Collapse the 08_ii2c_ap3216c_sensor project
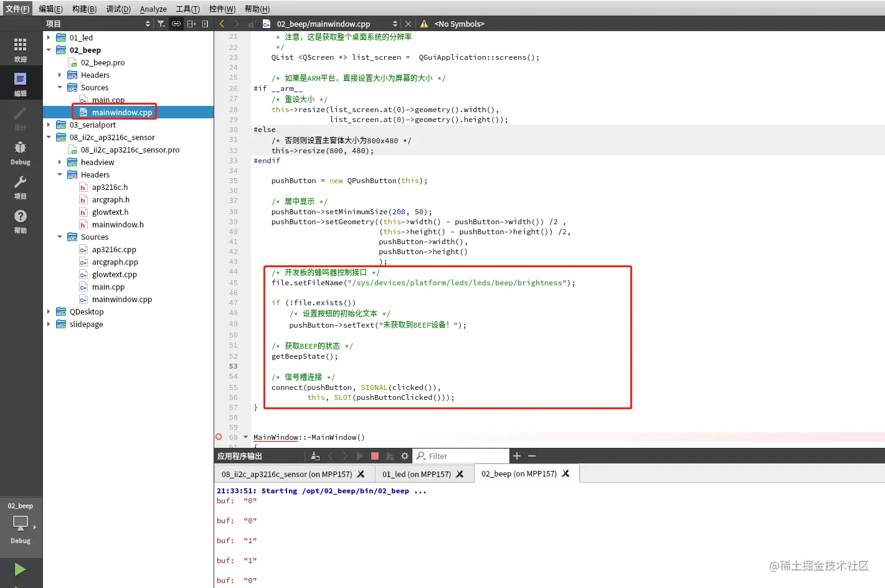Screen dimensions: 885x588 (49, 137)
